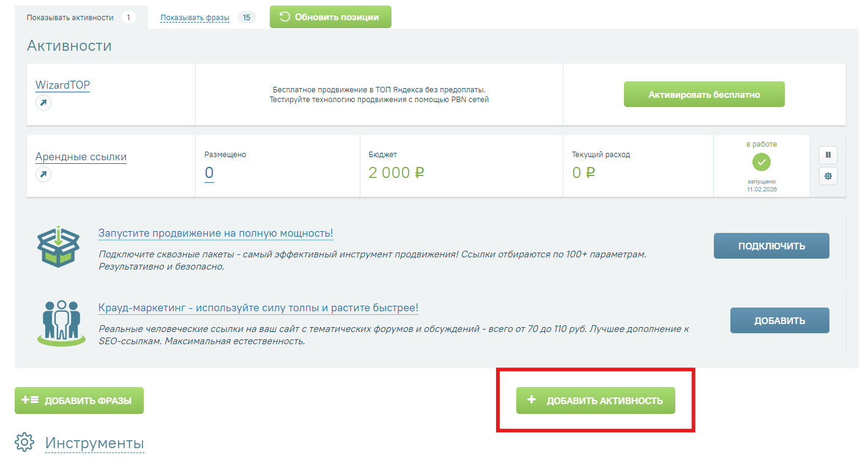Screen dimensions: 868x461
Task: Open settings gear for Арендные ссылки
Action: click(x=828, y=176)
